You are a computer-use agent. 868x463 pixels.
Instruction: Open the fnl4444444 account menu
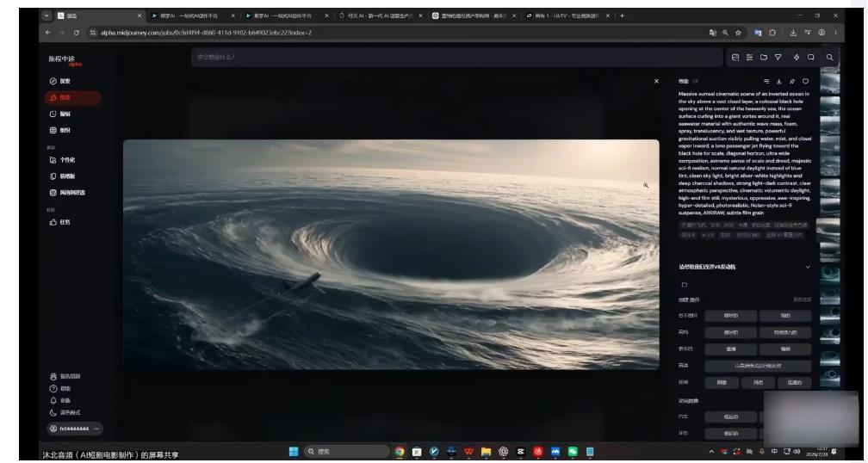pos(74,429)
